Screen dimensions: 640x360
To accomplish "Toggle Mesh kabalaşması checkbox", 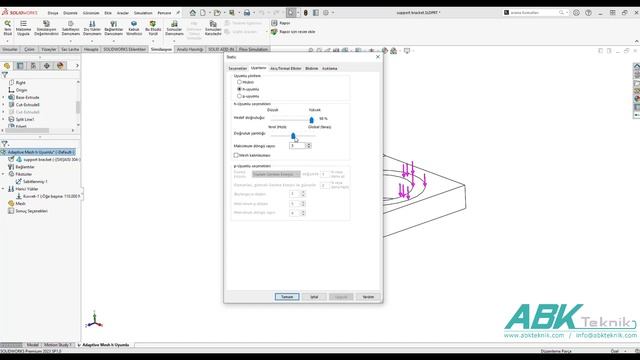I will pyautogui.click(x=236, y=155).
